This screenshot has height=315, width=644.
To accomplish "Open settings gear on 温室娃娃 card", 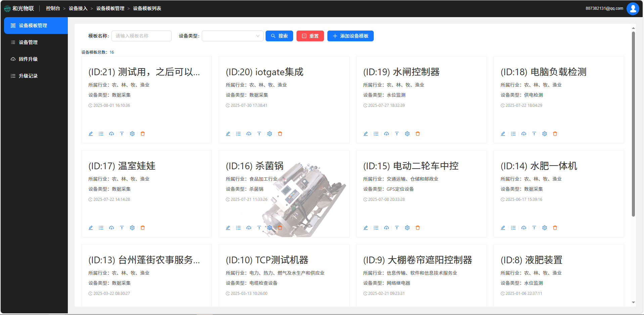I will [x=132, y=228].
